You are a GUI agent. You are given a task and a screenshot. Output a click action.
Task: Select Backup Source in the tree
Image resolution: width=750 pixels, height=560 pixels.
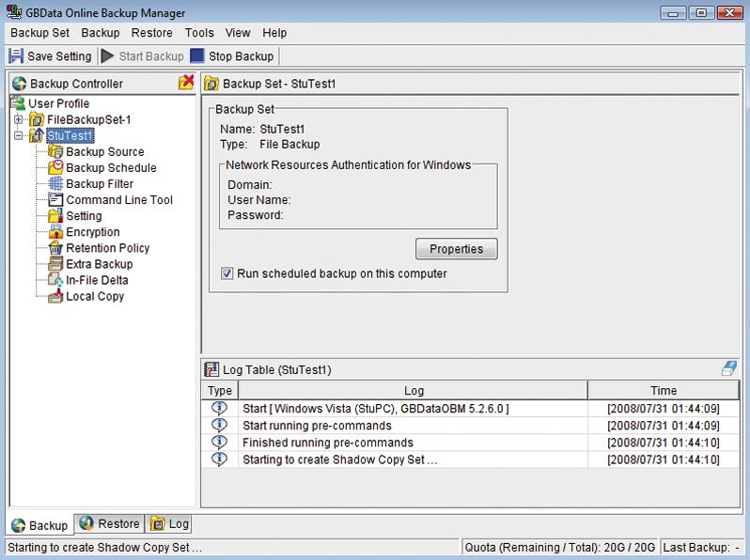pos(104,151)
